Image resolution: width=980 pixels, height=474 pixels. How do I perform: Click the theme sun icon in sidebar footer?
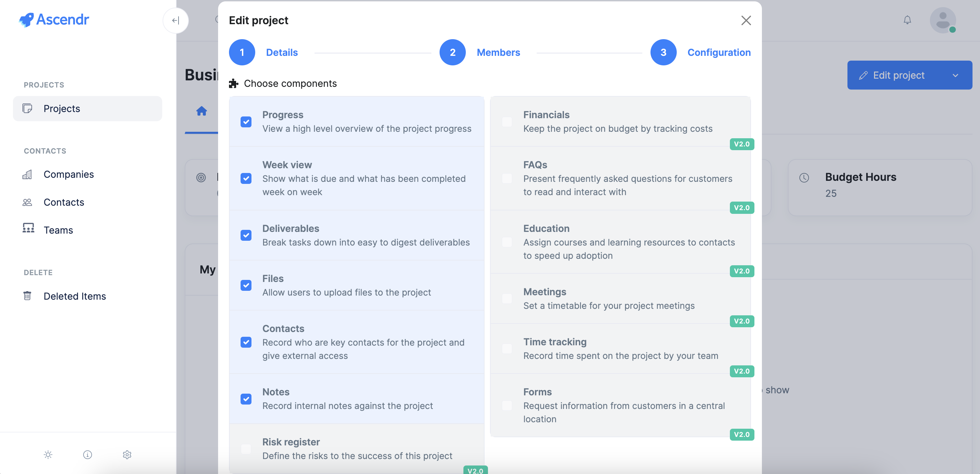(48, 455)
